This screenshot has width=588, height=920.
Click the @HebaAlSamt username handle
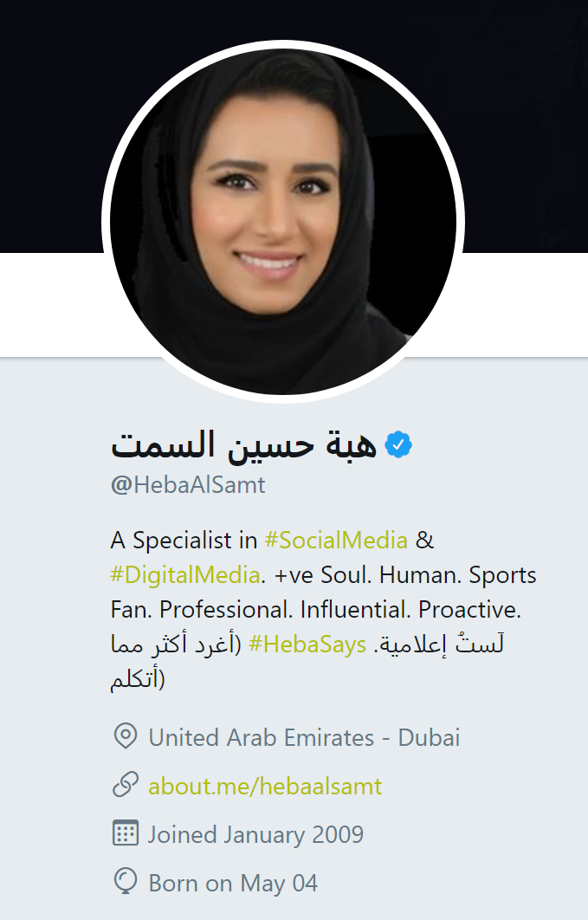[x=188, y=485]
